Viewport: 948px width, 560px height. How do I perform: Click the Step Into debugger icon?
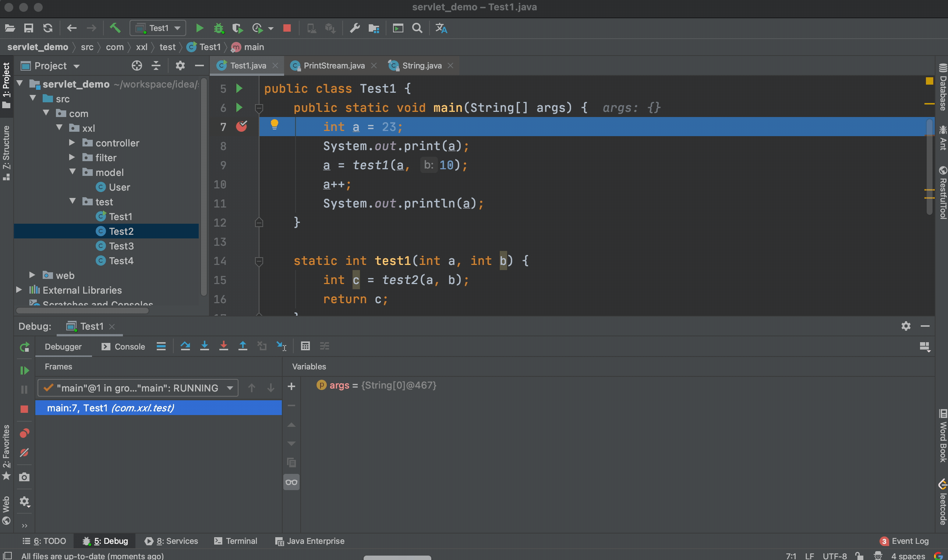204,345
